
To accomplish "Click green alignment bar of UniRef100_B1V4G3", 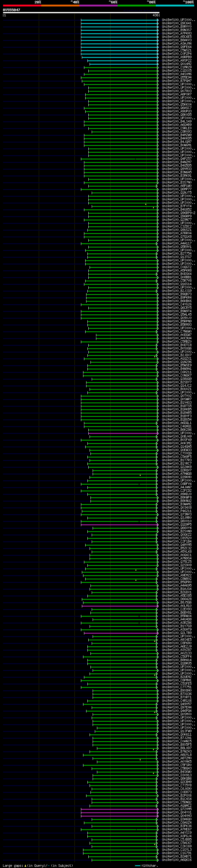I will (119, 403).
